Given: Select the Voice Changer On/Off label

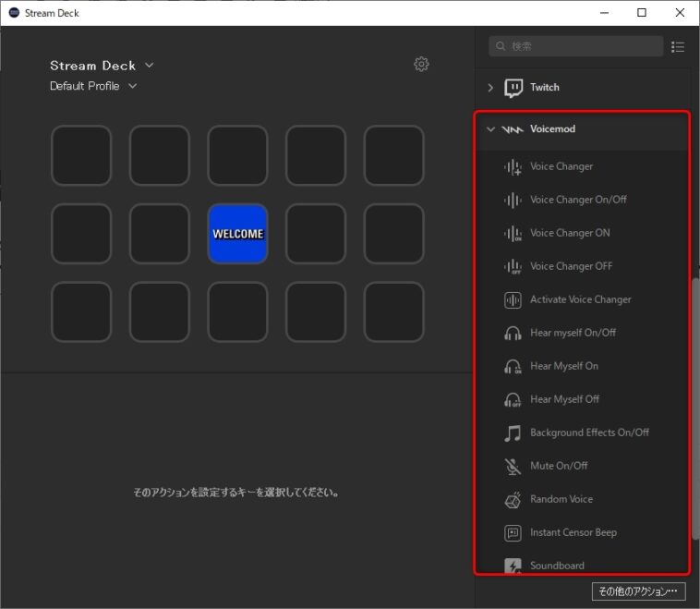Looking at the screenshot, I should (578, 200).
